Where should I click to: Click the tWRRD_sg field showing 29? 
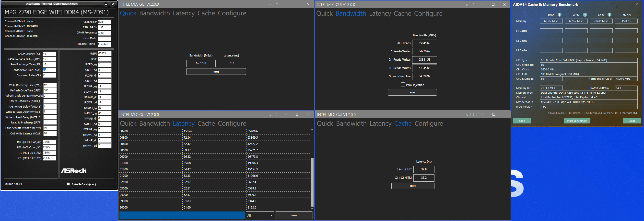pyautogui.click(x=105, y=108)
